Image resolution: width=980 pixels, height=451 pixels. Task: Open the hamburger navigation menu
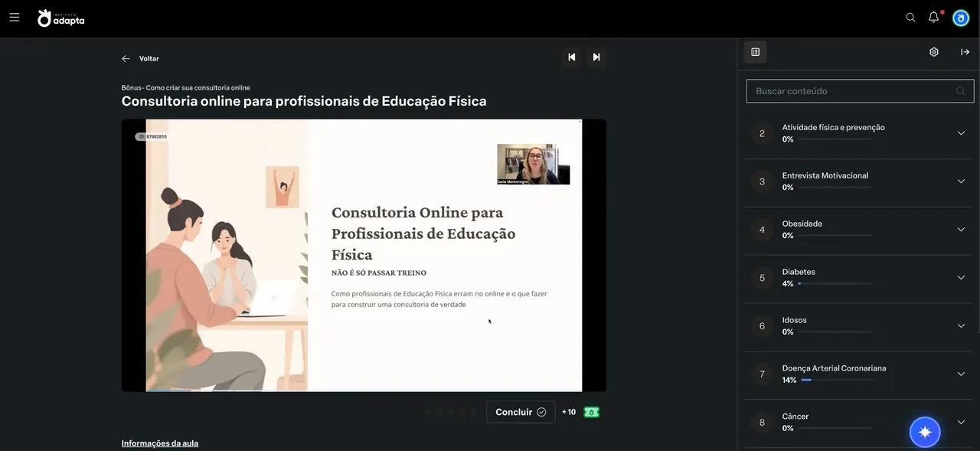point(15,17)
